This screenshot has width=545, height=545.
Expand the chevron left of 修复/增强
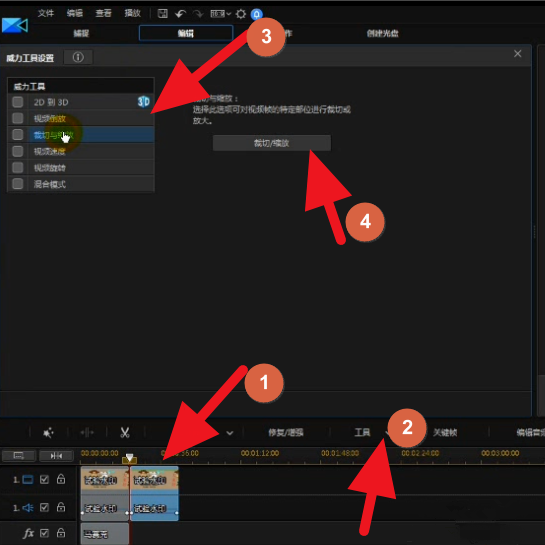[x=229, y=433]
